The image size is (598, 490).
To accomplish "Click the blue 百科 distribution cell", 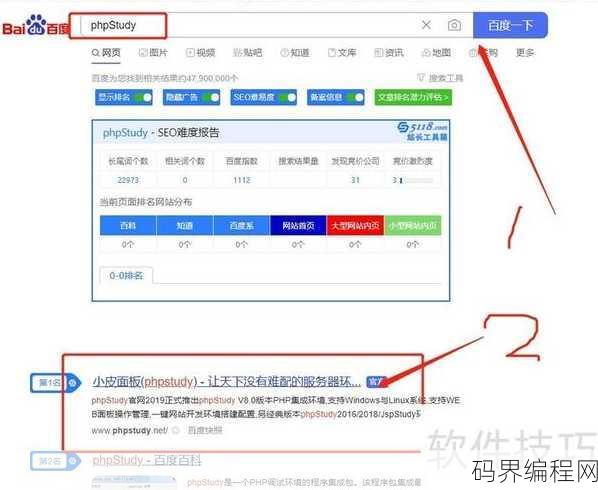I will click(x=128, y=226).
